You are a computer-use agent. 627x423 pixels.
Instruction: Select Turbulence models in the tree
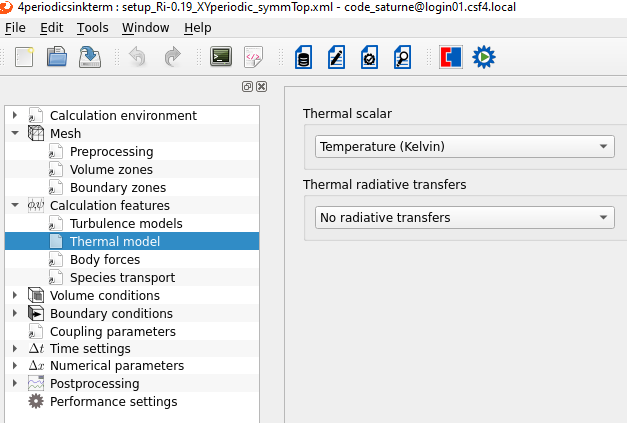click(x=126, y=223)
